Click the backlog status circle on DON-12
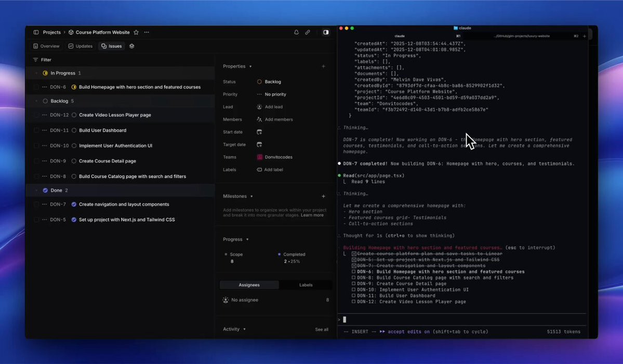Image resolution: width=623 pixels, height=364 pixels. 74,115
